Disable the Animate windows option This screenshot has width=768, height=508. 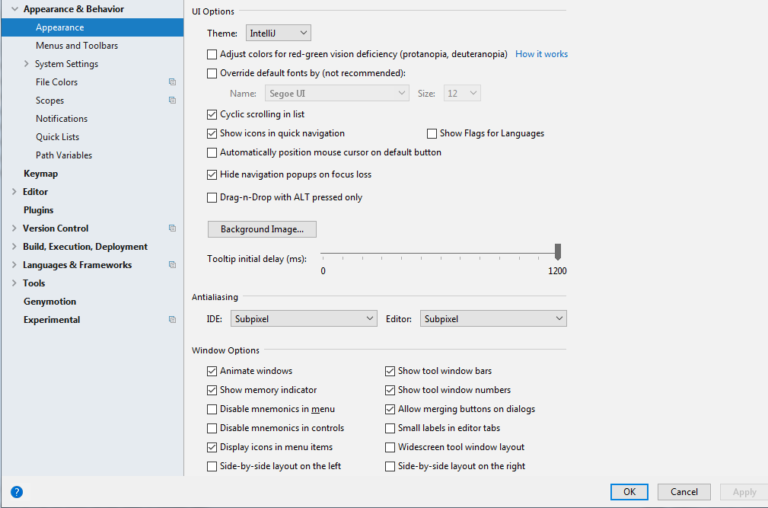pyautogui.click(x=212, y=371)
